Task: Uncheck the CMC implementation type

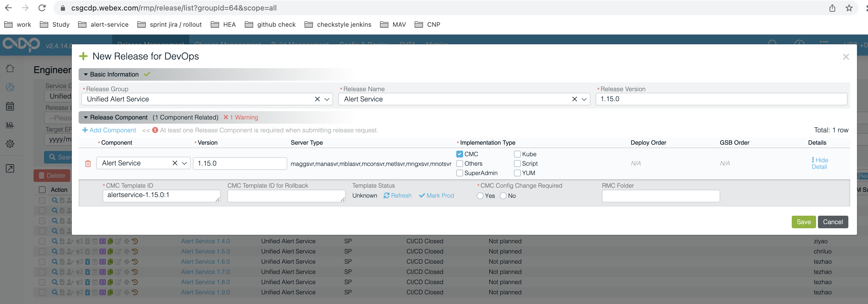Action: [460, 154]
